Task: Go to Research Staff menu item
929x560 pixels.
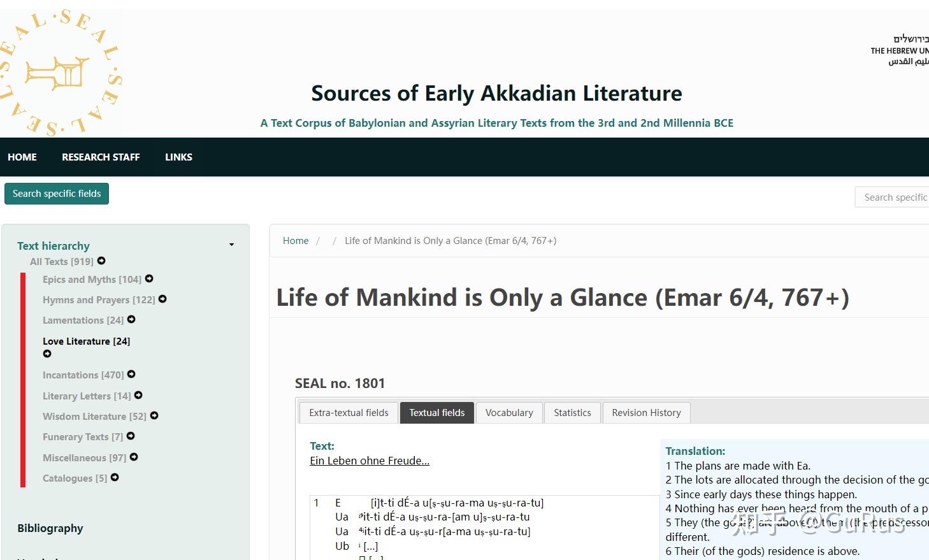Action: 101,157
